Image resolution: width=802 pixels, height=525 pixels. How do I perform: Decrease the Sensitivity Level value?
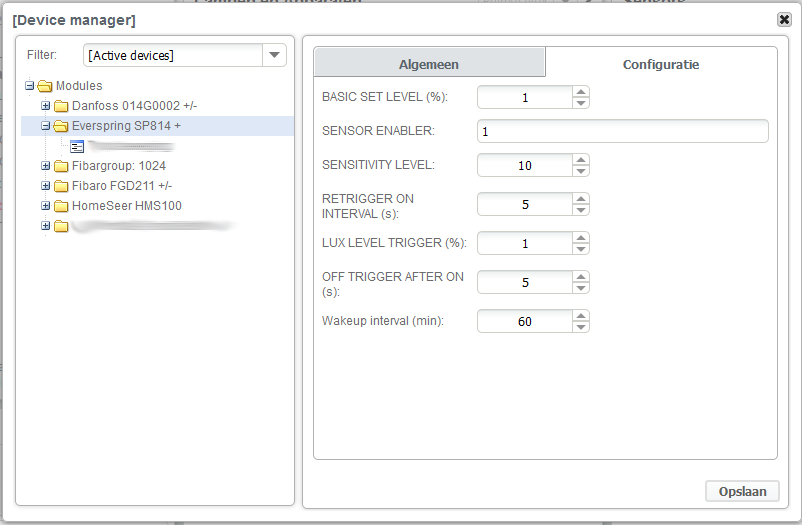(581, 171)
